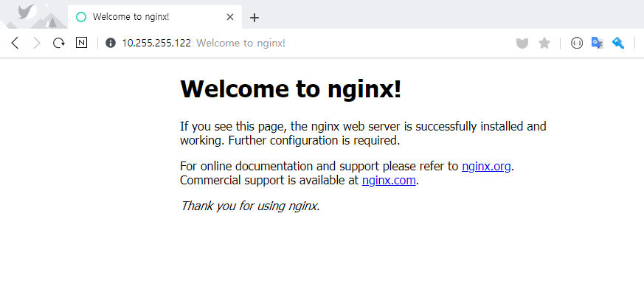The width and height of the screenshot is (644, 292).
Task: Click the 'Welcome to nginx!' page heading
Action: click(291, 88)
